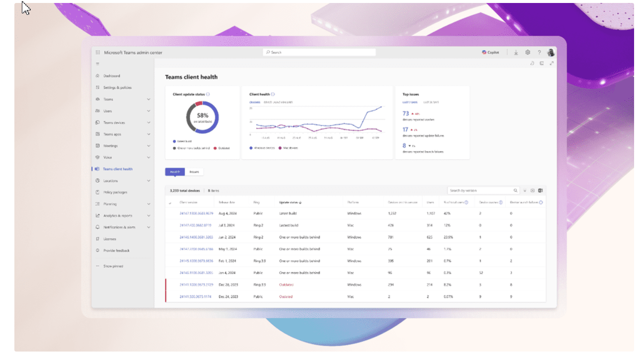This screenshot has width=644, height=356.
Task: Click the Teams devices icon
Action: coord(98,122)
